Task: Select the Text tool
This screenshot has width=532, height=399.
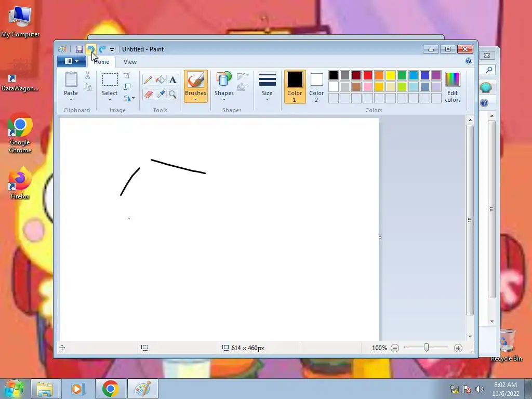Action: click(172, 79)
